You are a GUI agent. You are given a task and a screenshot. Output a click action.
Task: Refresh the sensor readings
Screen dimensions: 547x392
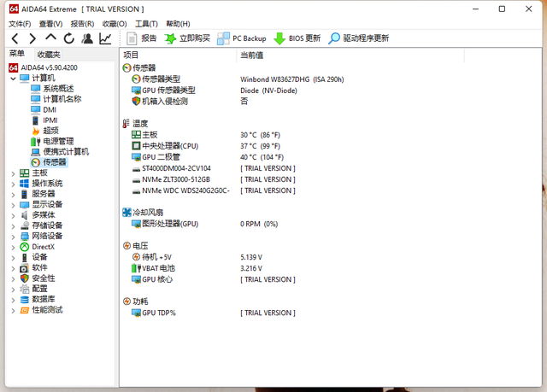[x=69, y=38]
